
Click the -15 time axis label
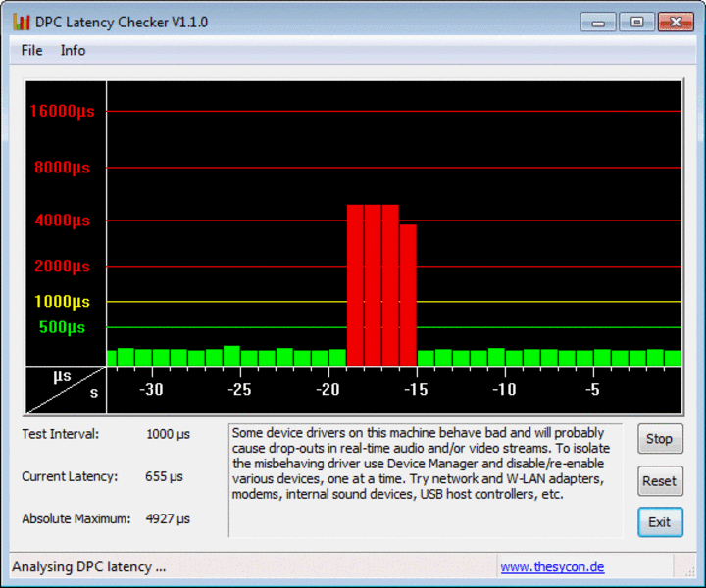click(x=416, y=390)
